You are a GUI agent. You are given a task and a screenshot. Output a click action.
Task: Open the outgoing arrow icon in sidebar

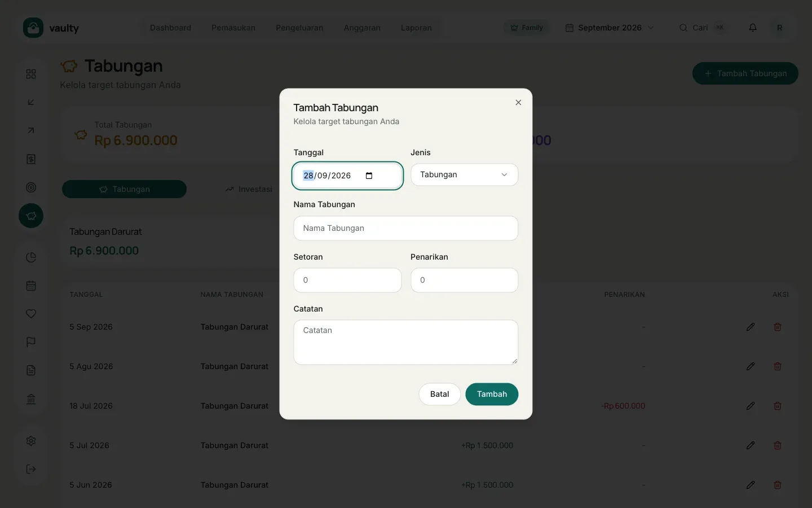click(x=31, y=130)
